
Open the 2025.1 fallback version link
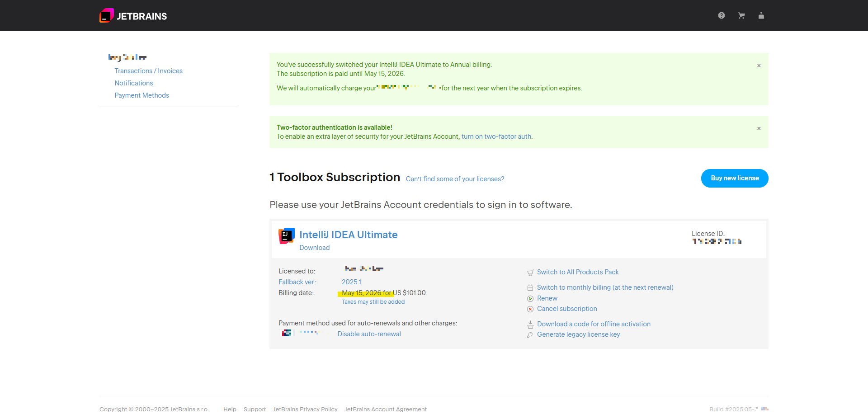pos(351,282)
